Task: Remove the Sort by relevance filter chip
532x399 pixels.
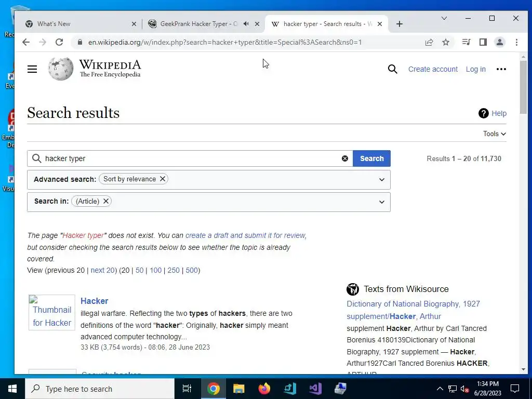Action: click(163, 179)
